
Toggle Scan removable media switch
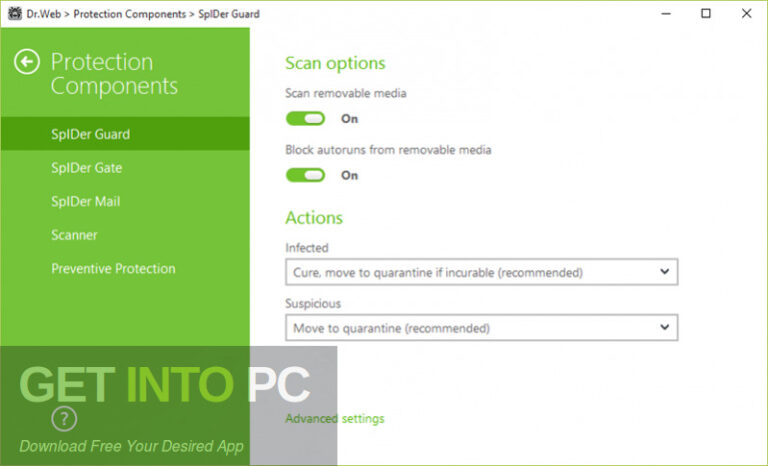coord(306,119)
